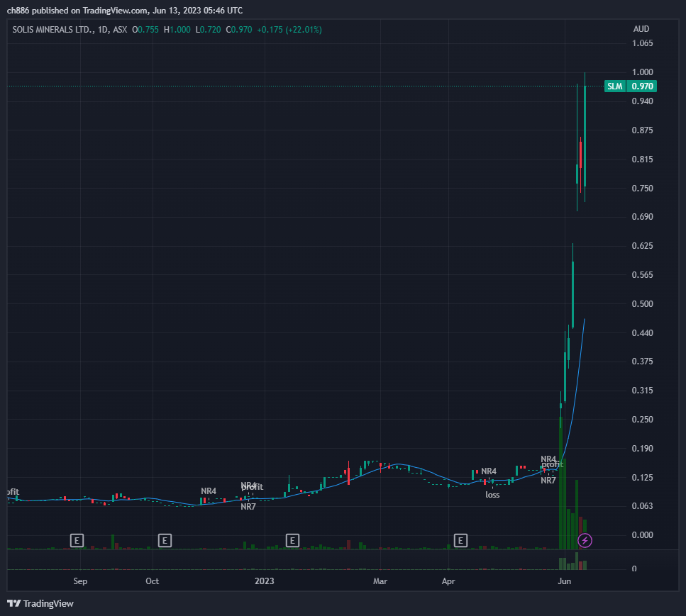The height and width of the screenshot is (616, 686).
Task: Click the 0.000 price axis label
Action: click(x=642, y=535)
